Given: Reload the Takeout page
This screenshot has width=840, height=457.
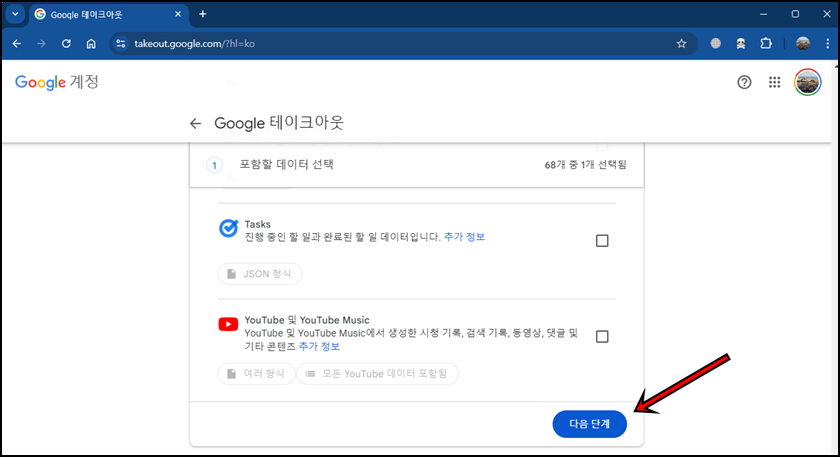Looking at the screenshot, I should (x=66, y=43).
